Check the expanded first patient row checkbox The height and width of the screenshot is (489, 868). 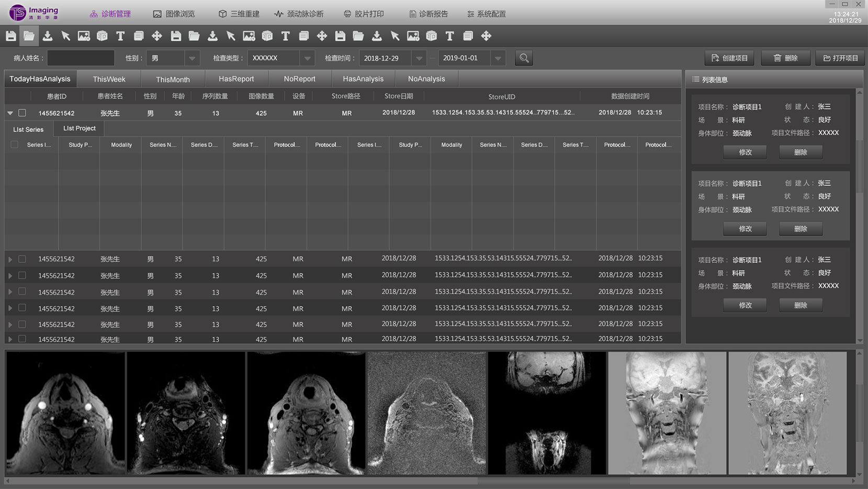[x=22, y=113]
